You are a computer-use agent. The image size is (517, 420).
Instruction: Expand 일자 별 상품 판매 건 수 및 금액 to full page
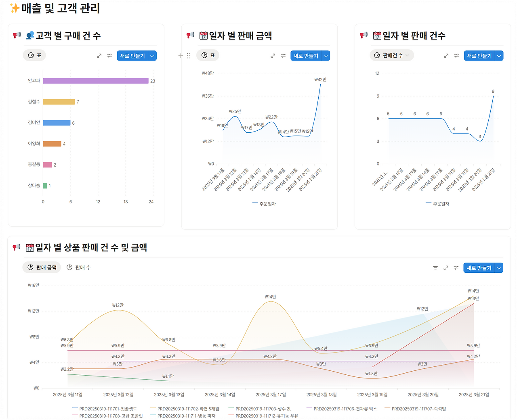[x=446, y=268]
